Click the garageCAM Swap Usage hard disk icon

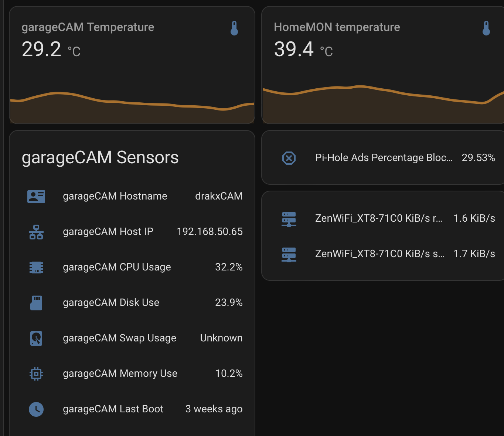(x=36, y=338)
